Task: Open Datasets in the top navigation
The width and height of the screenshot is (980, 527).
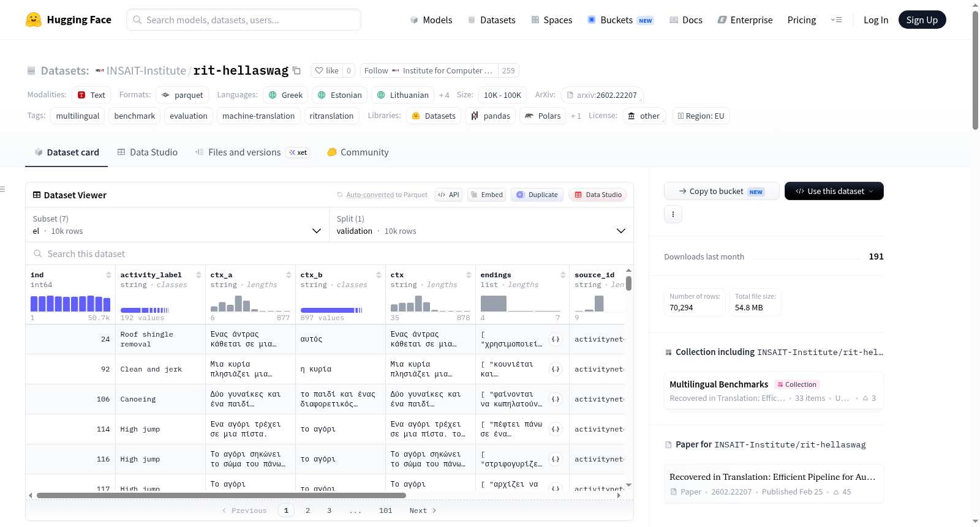Action: (x=491, y=20)
